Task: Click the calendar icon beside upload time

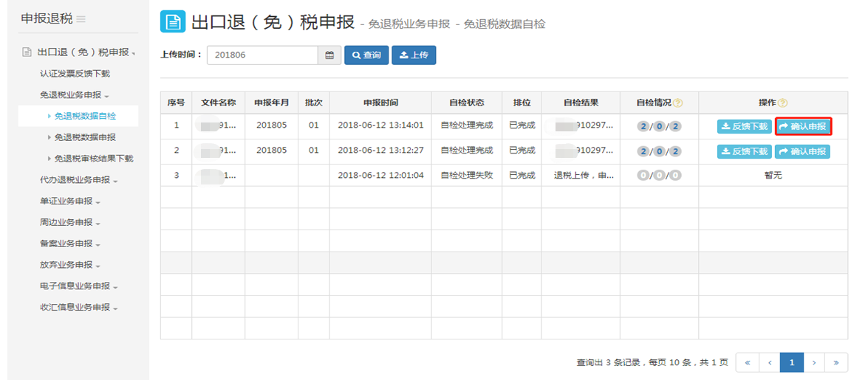Action: pos(329,55)
